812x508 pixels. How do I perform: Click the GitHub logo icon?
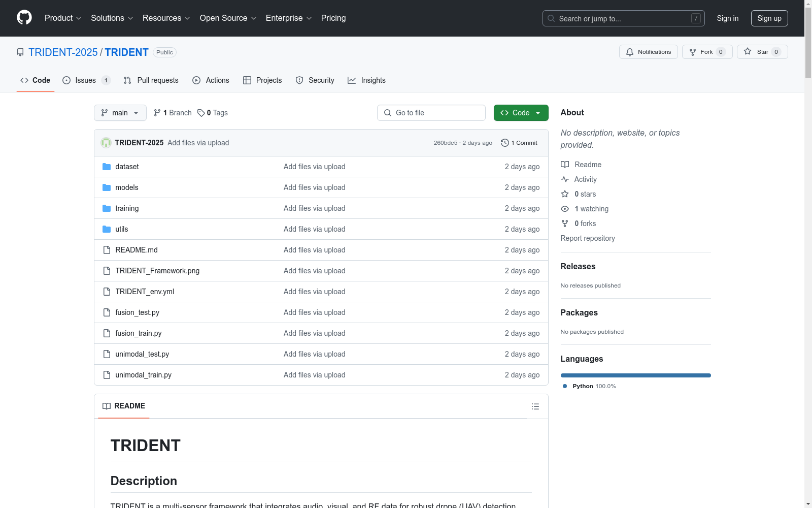pos(24,18)
